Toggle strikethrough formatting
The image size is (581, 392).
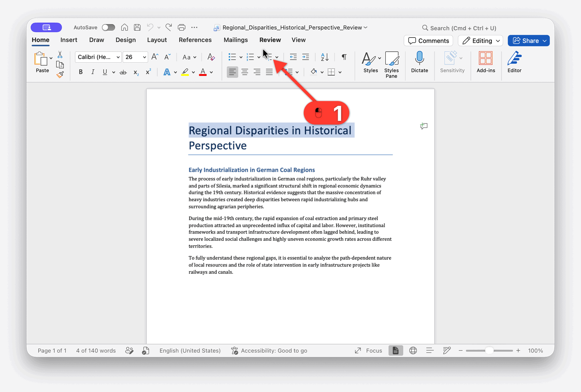(x=123, y=72)
